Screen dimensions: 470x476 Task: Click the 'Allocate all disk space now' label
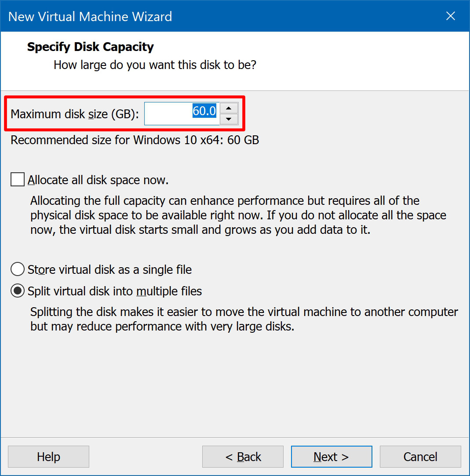coord(98,180)
